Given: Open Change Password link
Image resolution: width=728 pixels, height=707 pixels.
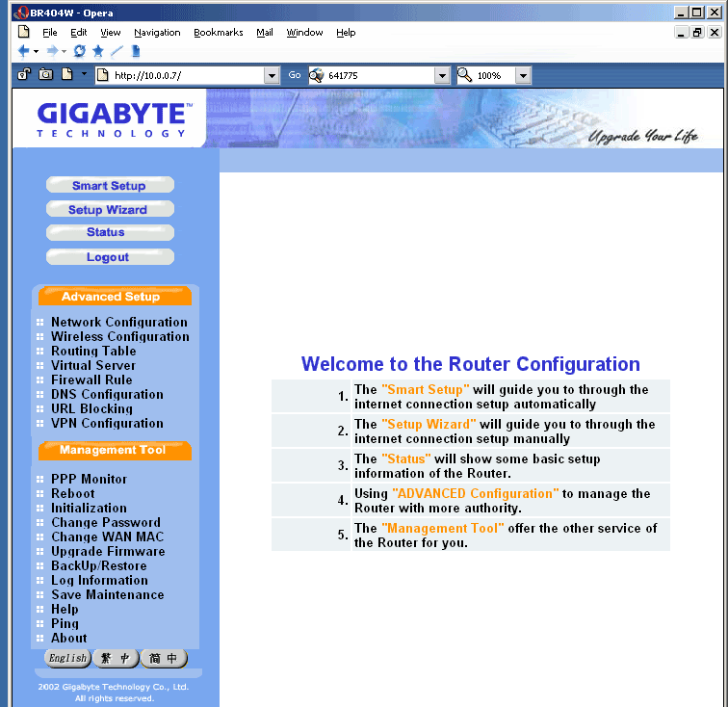Looking at the screenshot, I should (106, 522).
